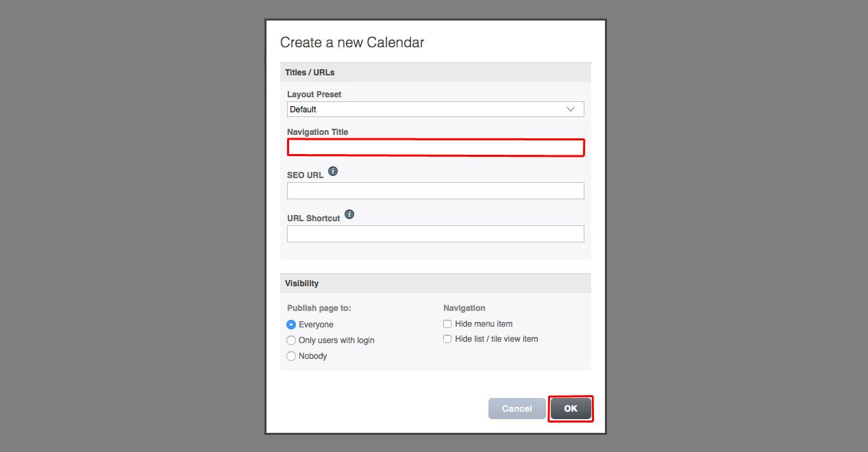
Task: Tick Hide list / tile view item
Action: (447, 339)
